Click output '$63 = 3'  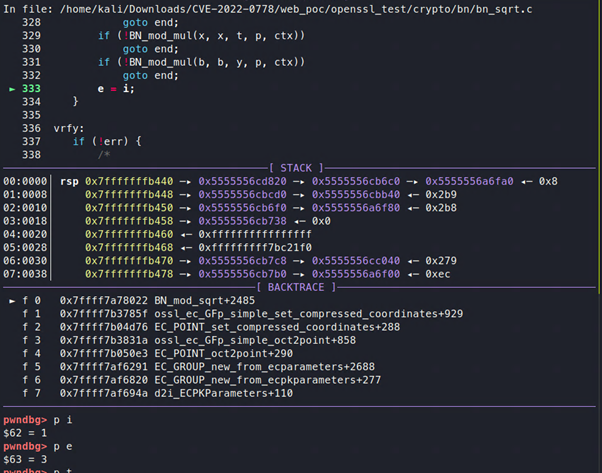[x=25, y=460]
